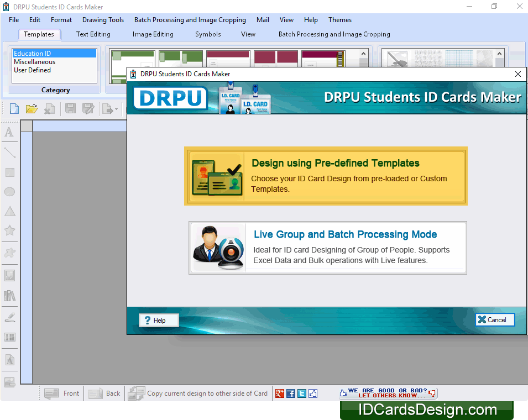Switch to the Symbols ribbon tab
The width and height of the screenshot is (528, 420).
coord(208,34)
